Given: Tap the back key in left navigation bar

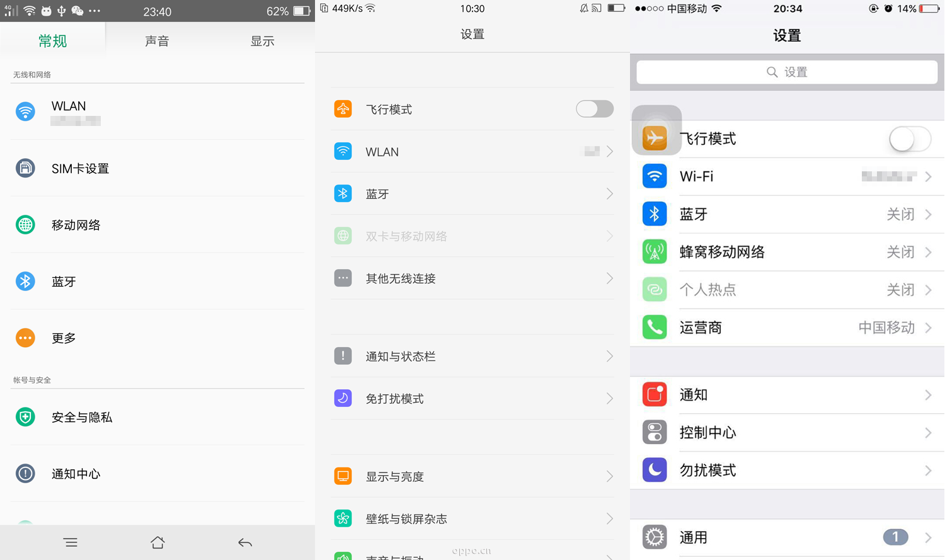Looking at the screenshot, I should click(245, 542).
